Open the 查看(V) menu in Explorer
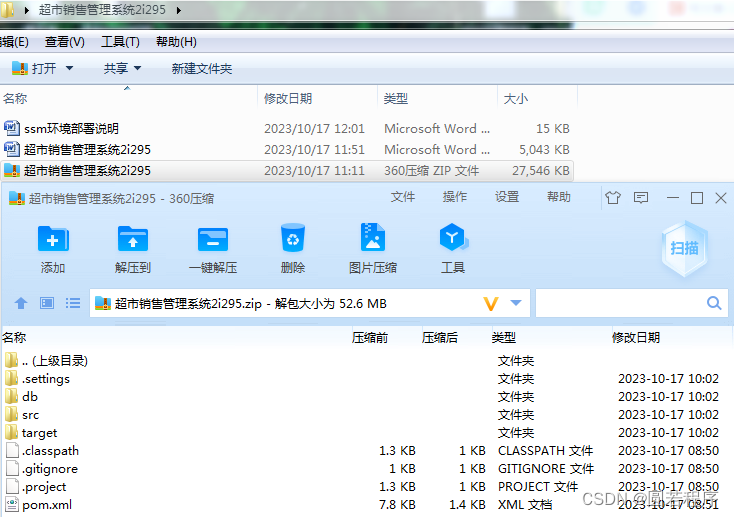The width and height of the screenshot is (734, 517). click(65, 42)
